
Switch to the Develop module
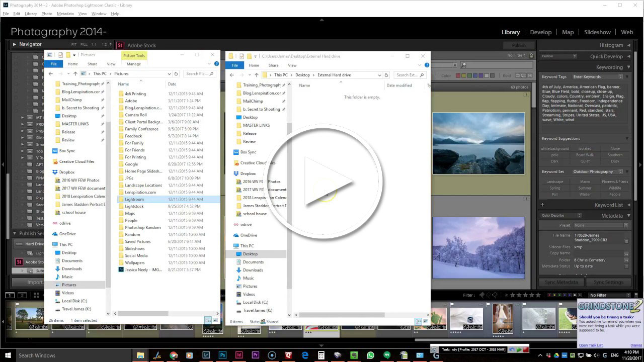(x=541, y=32)
